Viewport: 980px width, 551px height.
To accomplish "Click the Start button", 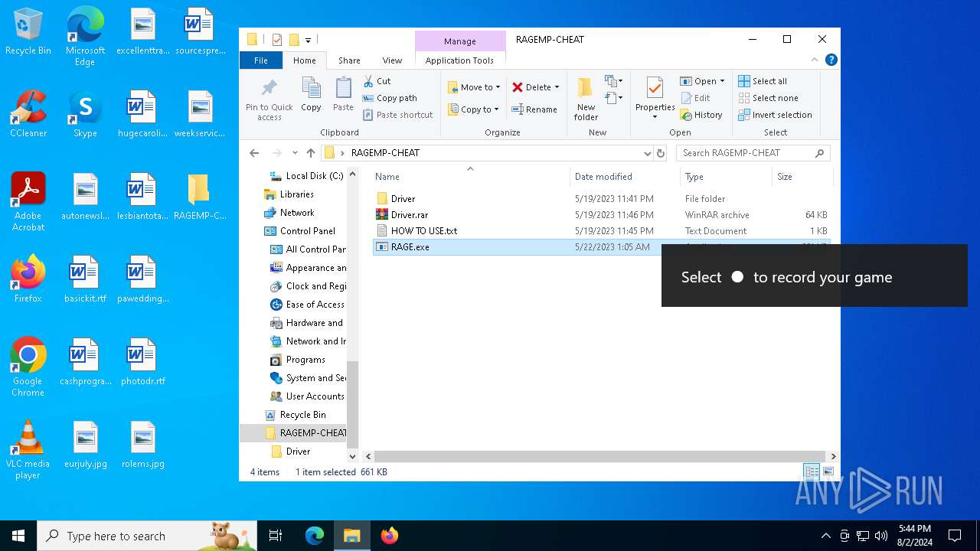I will 18,536.
